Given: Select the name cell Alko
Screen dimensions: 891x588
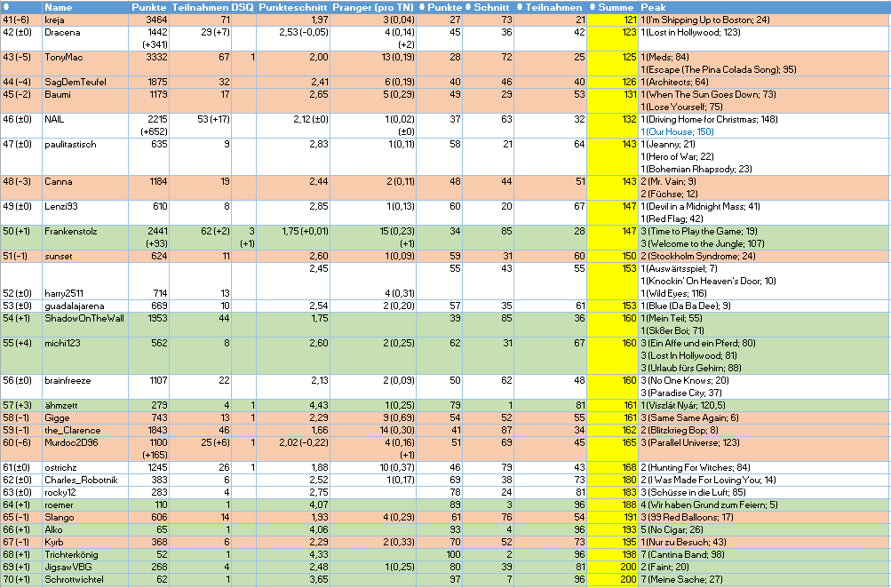Looking at the screenshot, I should (x=85, y=530).
